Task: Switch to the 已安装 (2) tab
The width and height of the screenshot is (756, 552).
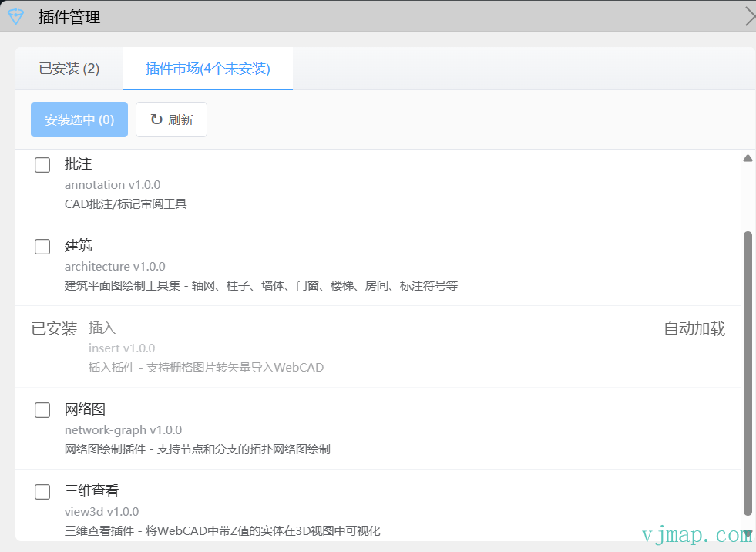Action: (69, 69)
